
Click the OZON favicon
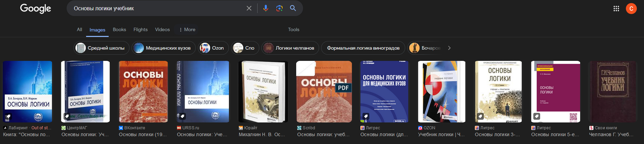(420, 128)
